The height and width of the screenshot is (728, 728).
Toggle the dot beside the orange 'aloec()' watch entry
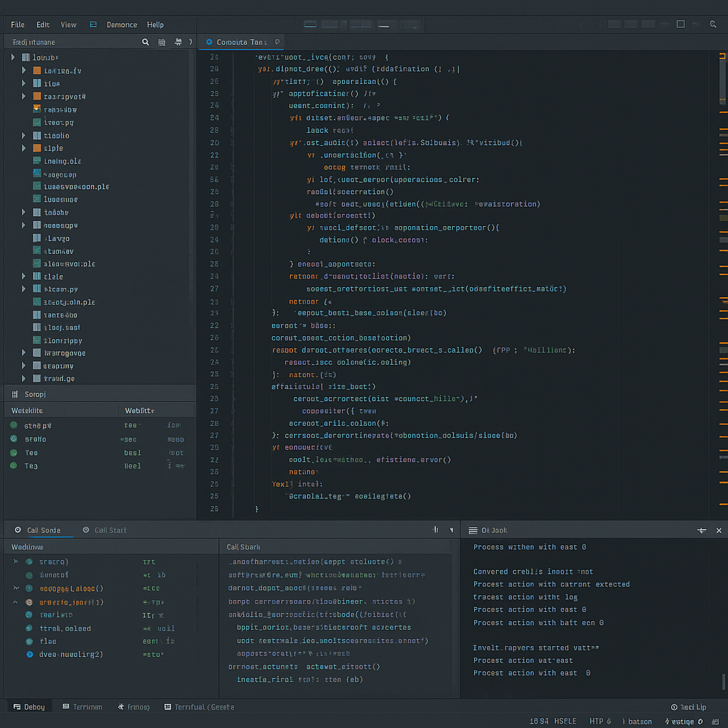(29, 588)
